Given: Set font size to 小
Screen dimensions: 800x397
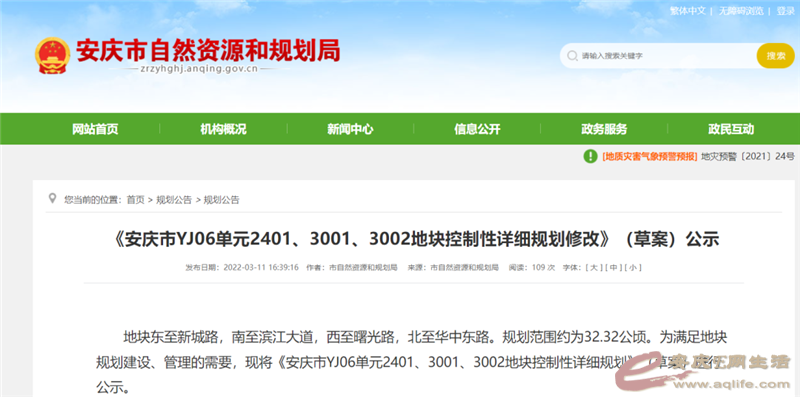Looking at the screenshot, I should coord(633,267).
